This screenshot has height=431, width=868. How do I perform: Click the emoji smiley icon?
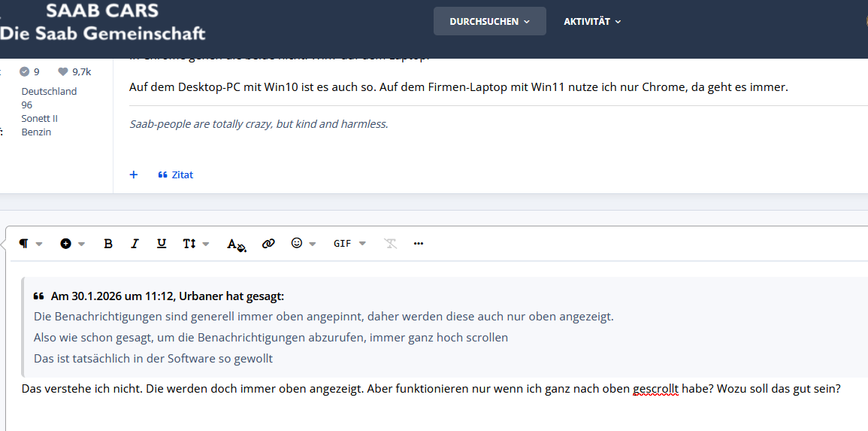[x=297, y=243]
